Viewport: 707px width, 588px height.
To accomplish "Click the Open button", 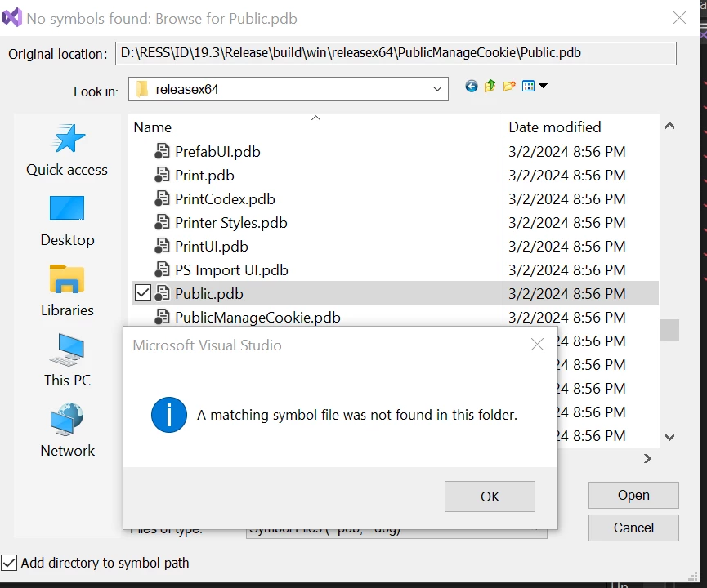I will click(x=633, y=495).
